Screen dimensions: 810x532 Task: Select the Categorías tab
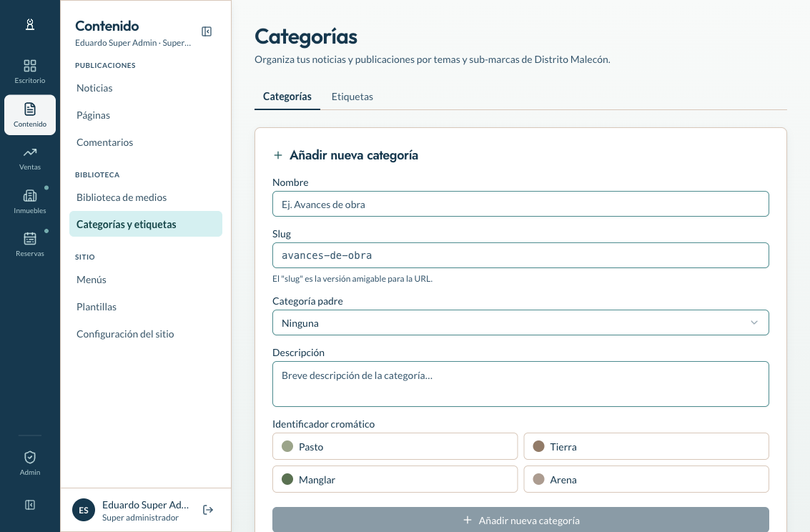click(287, 97)
